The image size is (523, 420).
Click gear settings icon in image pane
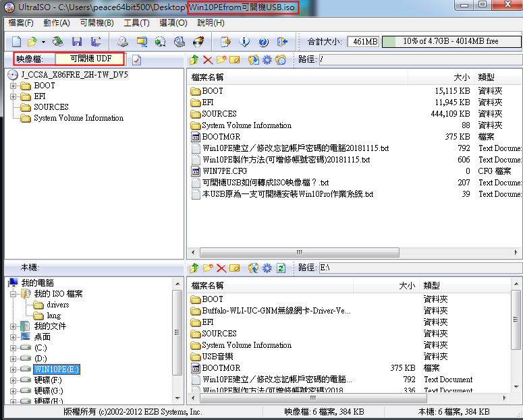(x=267, y=60)
